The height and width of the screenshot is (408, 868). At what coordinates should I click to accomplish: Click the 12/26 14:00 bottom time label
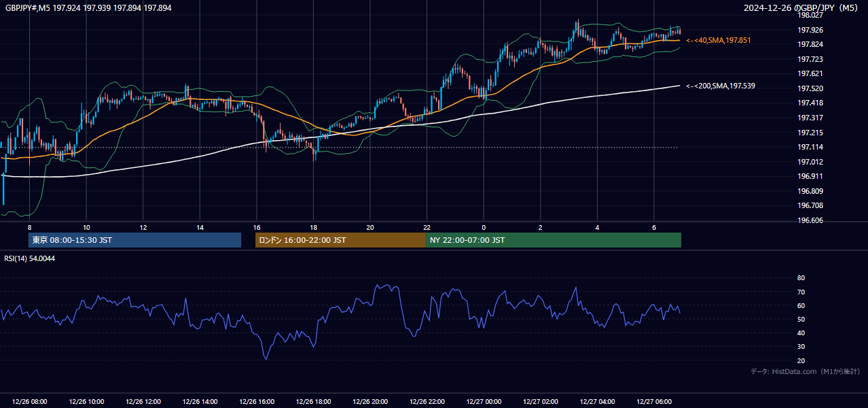click(200, 402)
